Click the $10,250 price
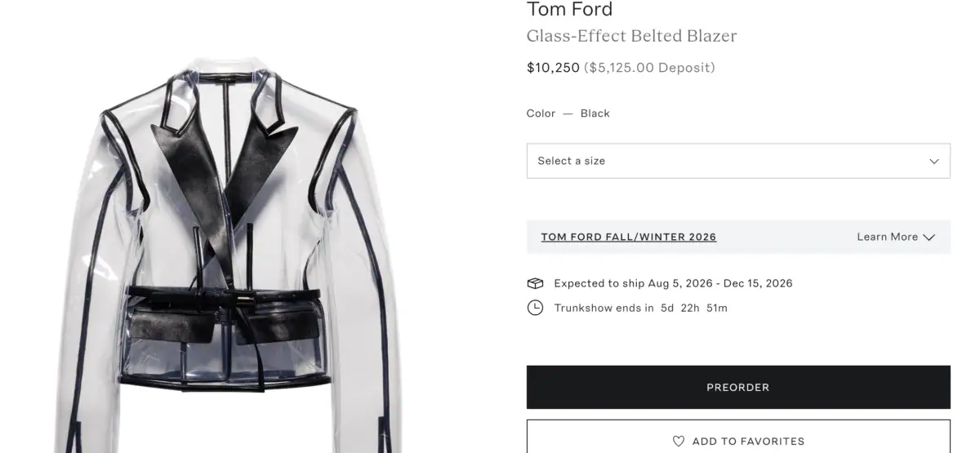Image resolution: width=980 pixels, height=453 pixels. (x=553, y=68)
